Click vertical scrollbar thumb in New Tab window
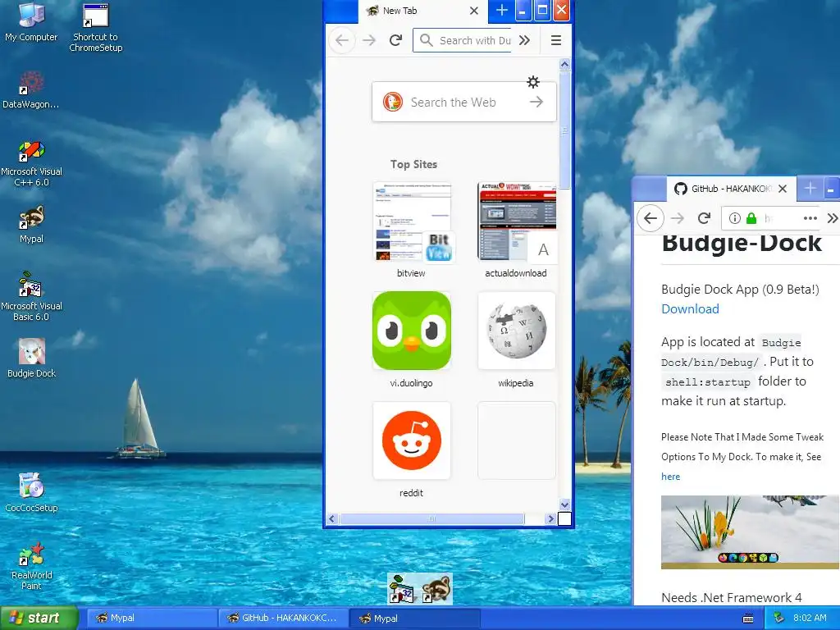Screen dimensions: 840x630 564,130
